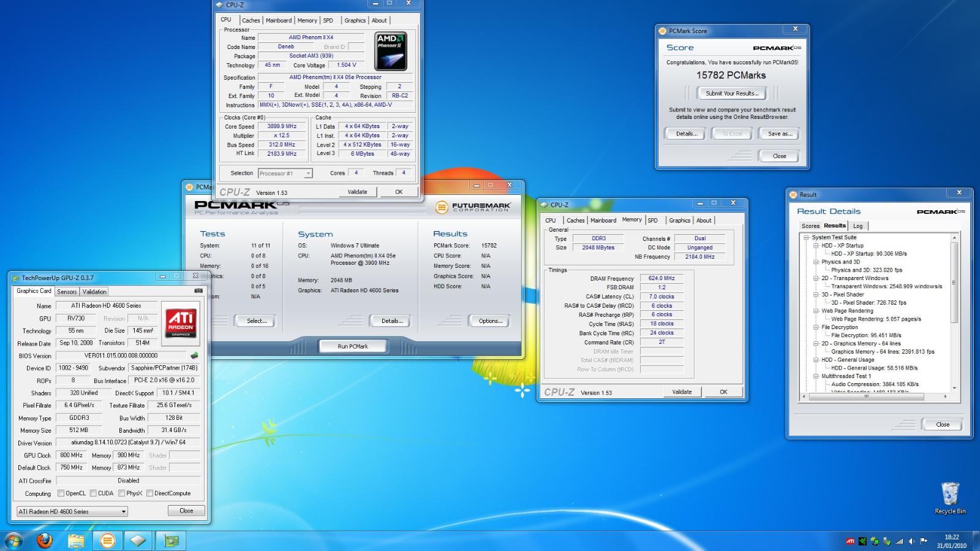
Task: Click the BIOS Version field in GPU-Z
Action: click(121, 355)
